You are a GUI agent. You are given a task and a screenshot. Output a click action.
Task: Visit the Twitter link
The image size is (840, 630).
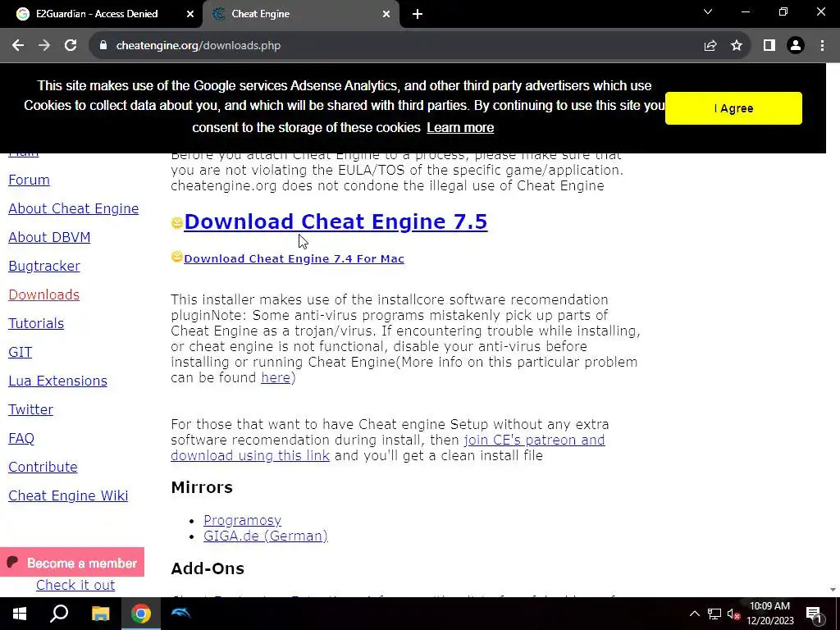pyautogui.click(x=30, y=410)
